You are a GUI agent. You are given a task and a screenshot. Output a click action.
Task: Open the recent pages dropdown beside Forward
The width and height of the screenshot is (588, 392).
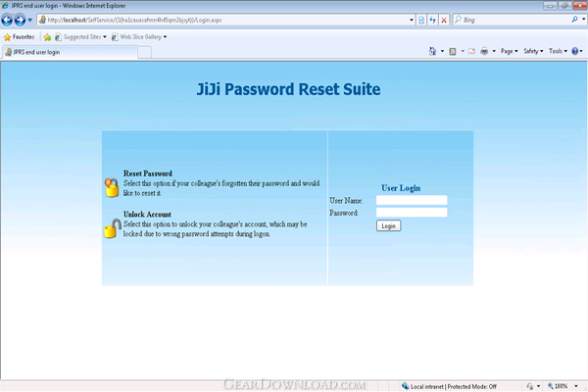click(x=30, y=20)
